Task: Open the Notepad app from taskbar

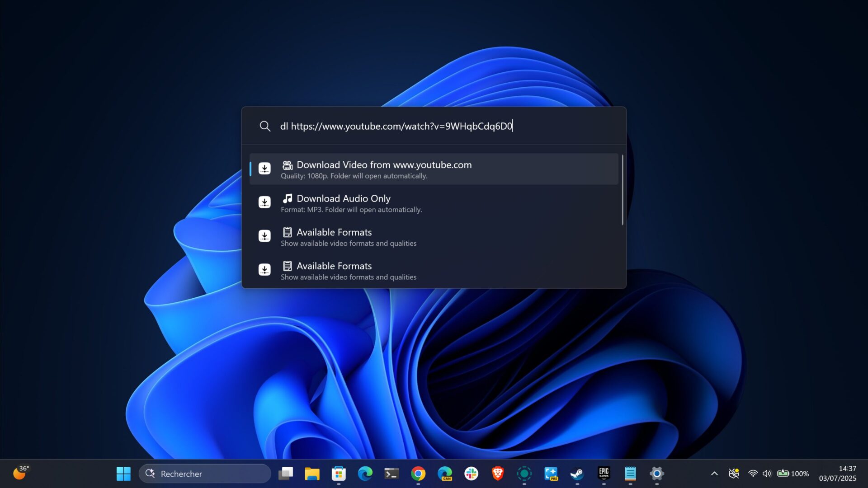Action: coord(630,474)
